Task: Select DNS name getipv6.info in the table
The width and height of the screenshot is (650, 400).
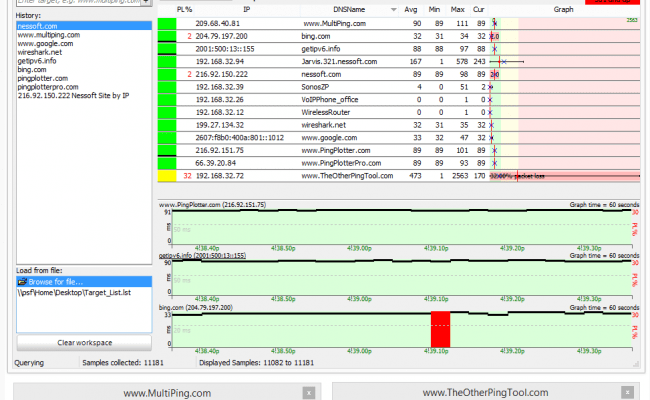Action: [320, 49]
